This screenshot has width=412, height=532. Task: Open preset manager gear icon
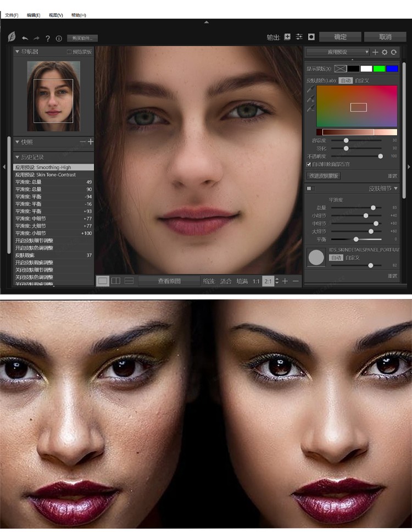[x=385, y=52]
